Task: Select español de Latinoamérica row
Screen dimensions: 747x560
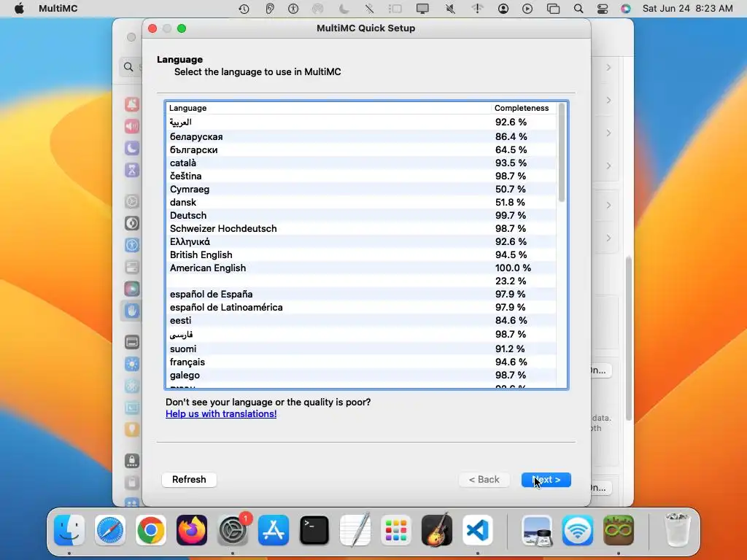Action: (361, 308)
